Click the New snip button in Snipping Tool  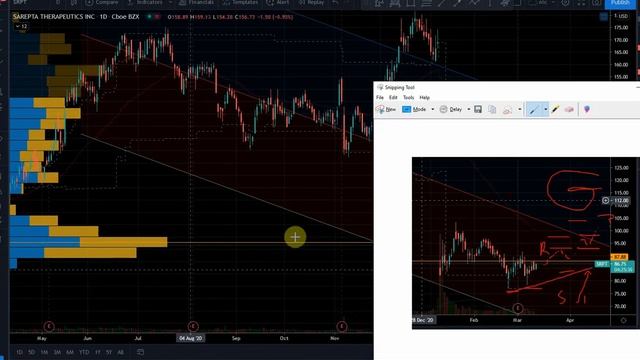pos(386,109)
